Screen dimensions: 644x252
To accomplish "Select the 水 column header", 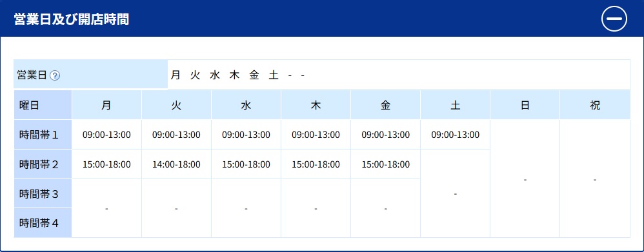I will (246, 105).
